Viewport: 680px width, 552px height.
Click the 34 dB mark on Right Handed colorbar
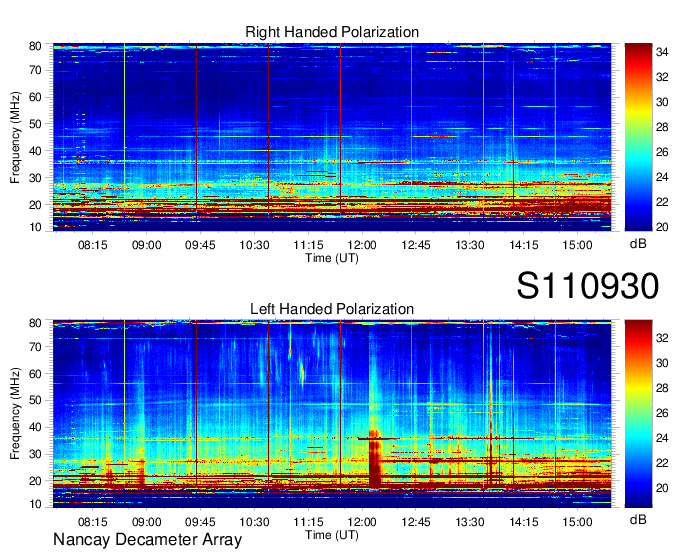[x=662, y=52]
